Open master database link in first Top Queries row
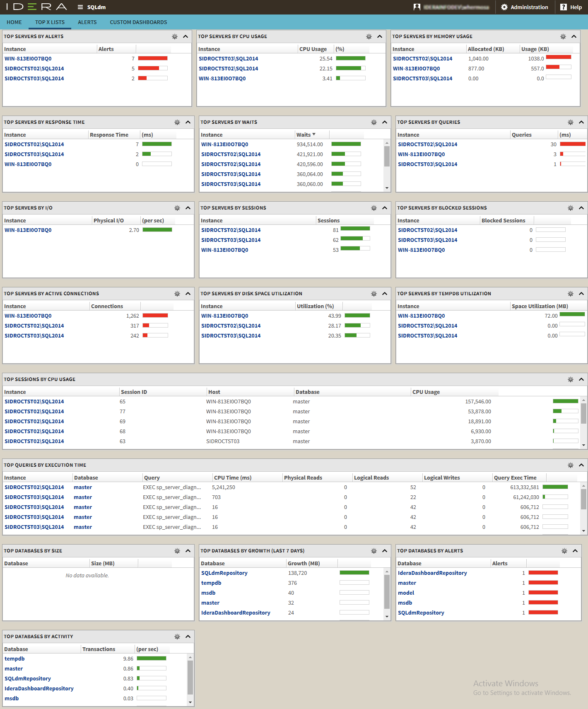The width and height of the screenshot is (588, 709). 83,487
